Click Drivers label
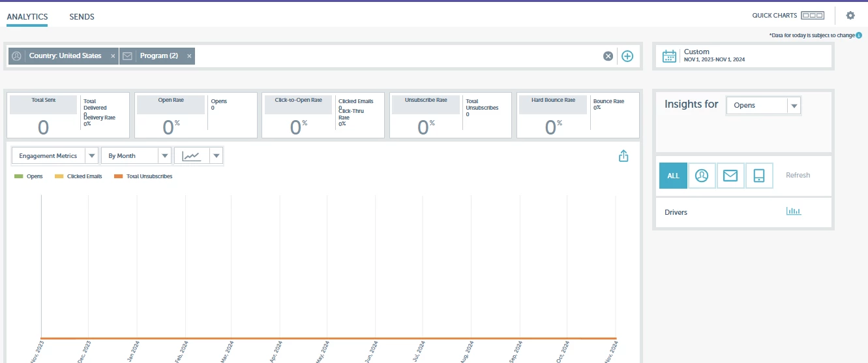 click(676, 212)
